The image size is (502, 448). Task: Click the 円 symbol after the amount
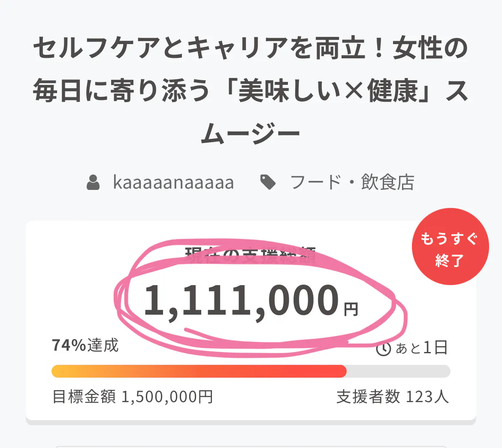tap(351, 309)
